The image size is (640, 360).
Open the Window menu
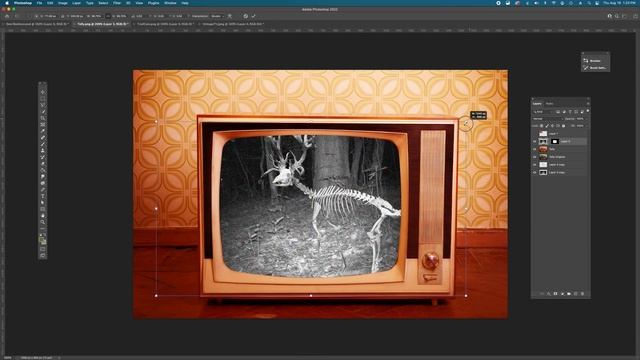coord(170,3)
